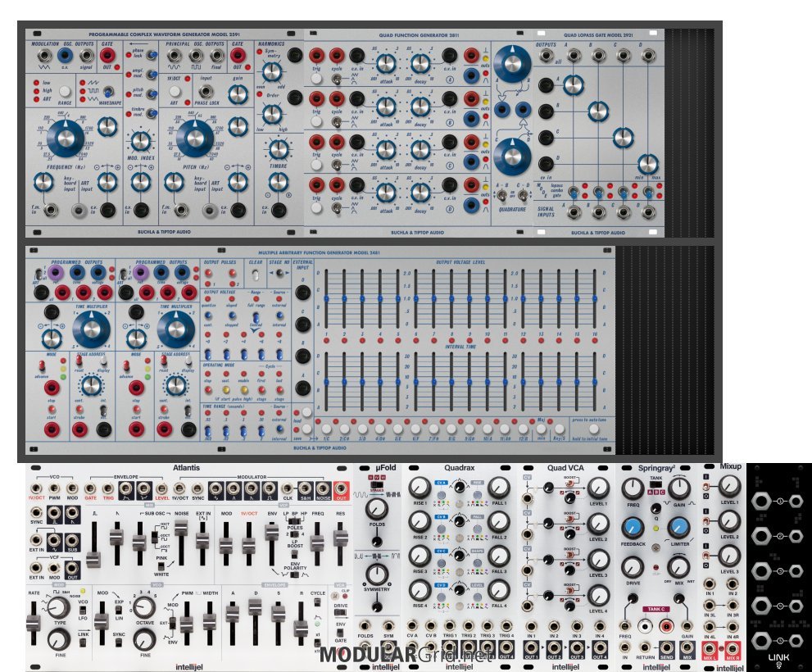Click the row A attack knob on the Quad Function Generator
The image size is (812, 672).
385,64
